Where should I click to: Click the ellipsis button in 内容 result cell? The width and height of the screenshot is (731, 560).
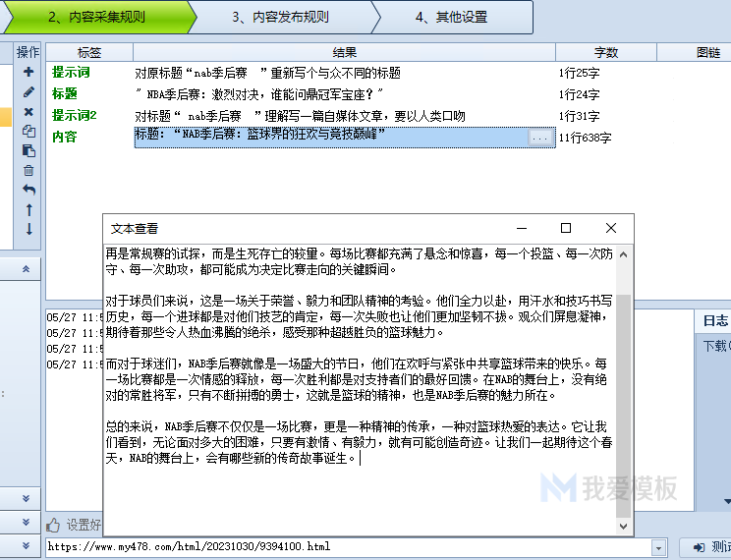pos(539,138)
